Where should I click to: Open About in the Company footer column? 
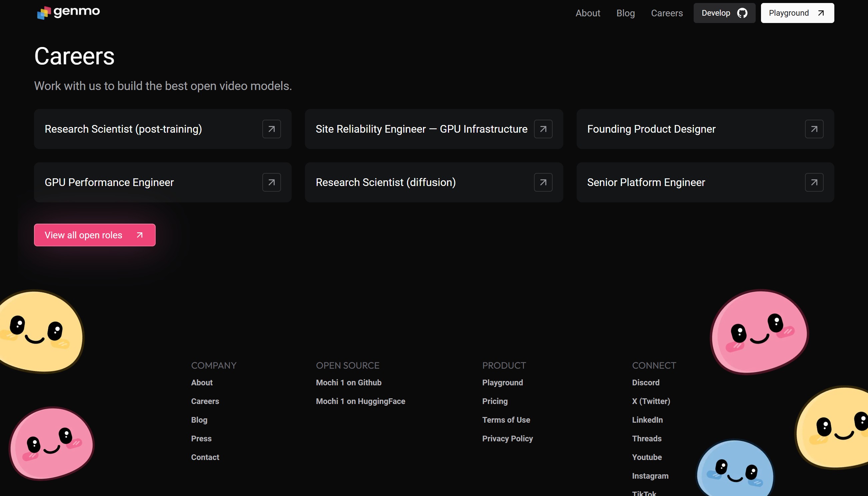click(x=202, y=382)
